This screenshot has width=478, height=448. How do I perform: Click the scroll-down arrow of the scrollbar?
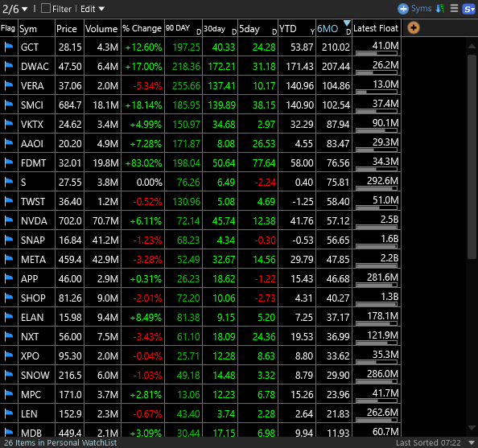click(472, 428)
